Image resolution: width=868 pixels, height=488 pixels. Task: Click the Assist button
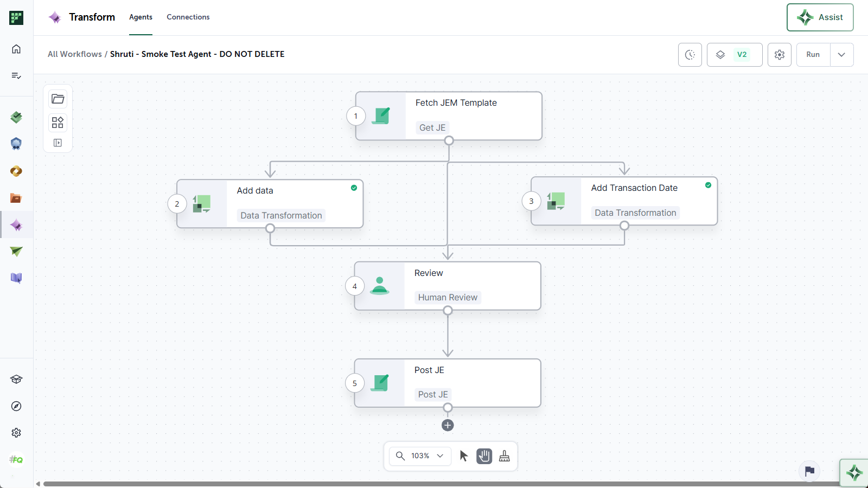pyautogui.click(x=820, y=17)
